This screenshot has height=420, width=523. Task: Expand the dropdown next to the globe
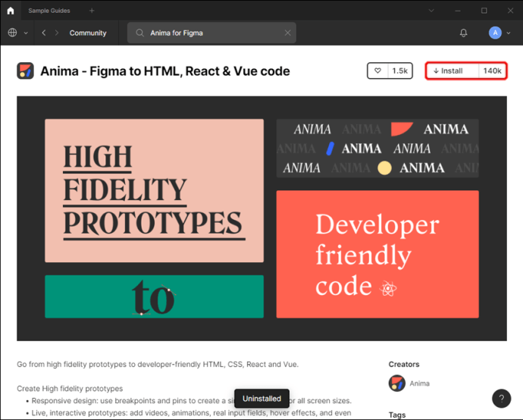pyautogui.click(x=26, y=33)
